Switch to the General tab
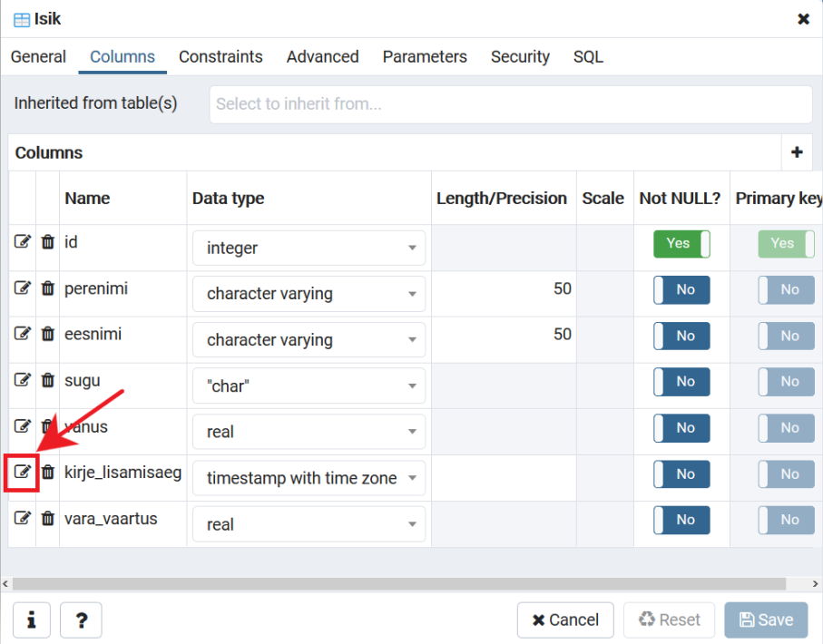823x644 pixels. 38,56
